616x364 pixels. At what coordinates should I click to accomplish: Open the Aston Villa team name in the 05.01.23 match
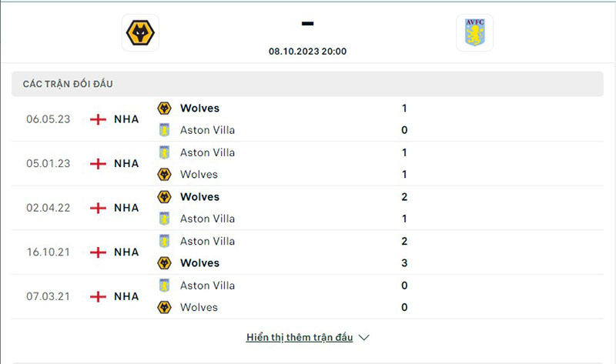pos(207,152)
